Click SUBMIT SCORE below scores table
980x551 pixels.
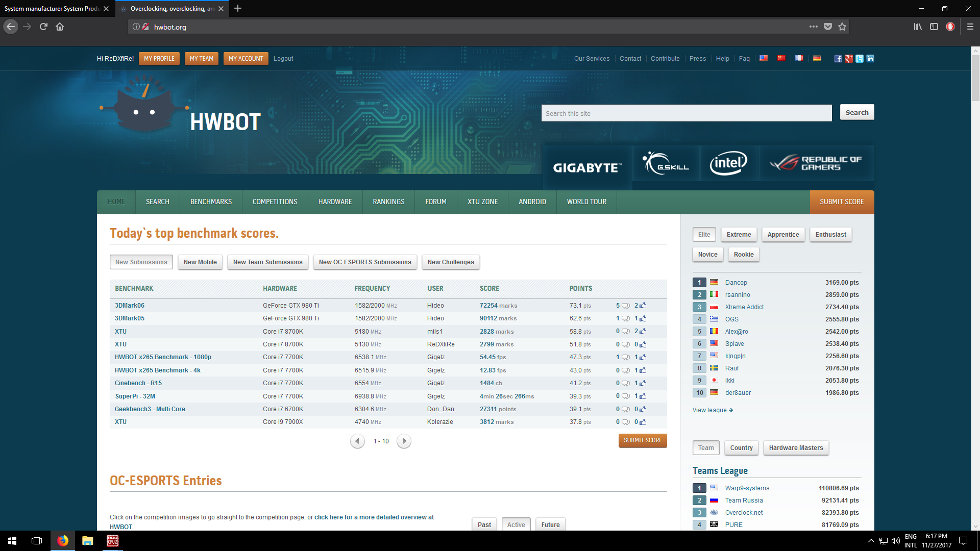(x=643, y=440)
